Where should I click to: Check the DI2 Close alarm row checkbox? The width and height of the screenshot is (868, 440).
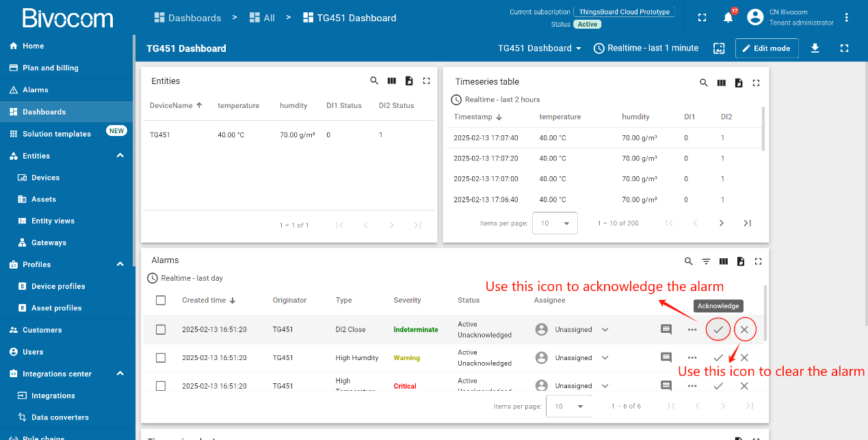(161, 329)
